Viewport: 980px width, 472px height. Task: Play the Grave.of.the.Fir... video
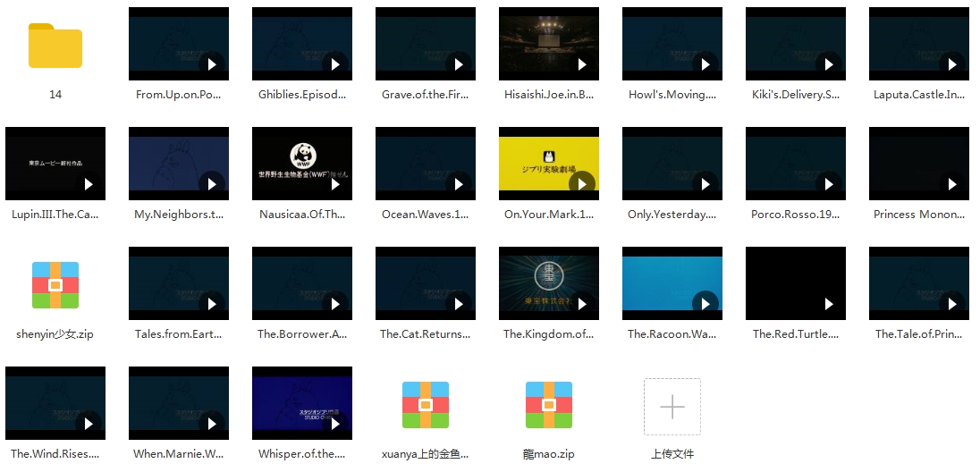coord(426,44)
